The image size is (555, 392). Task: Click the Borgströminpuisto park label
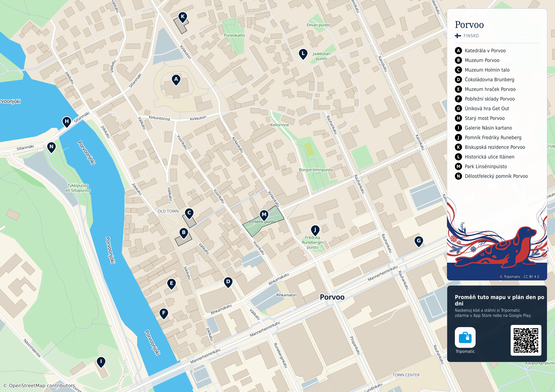(316, 170)
